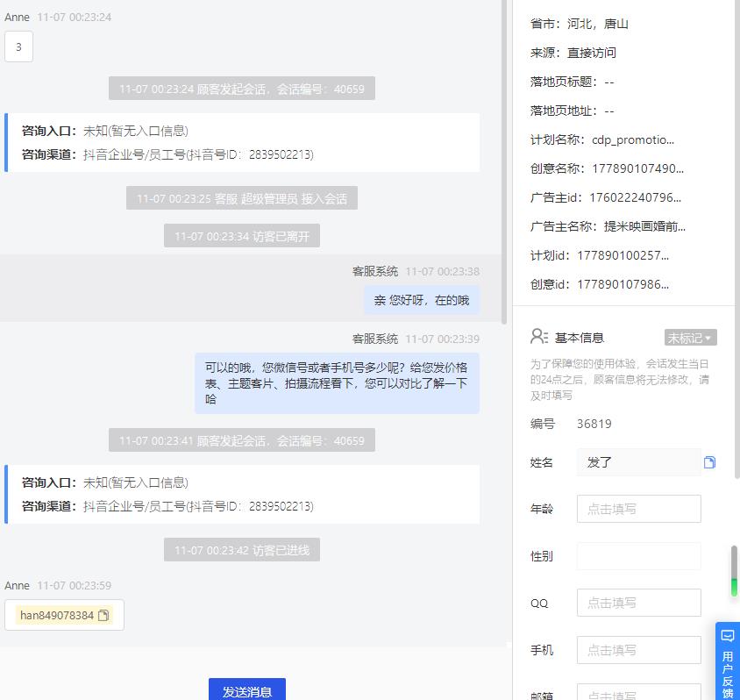Viewport: 740px width, 700px height.
Task: Click the chat panel vertical scrollbar
Action: click(x=504, y=162)
